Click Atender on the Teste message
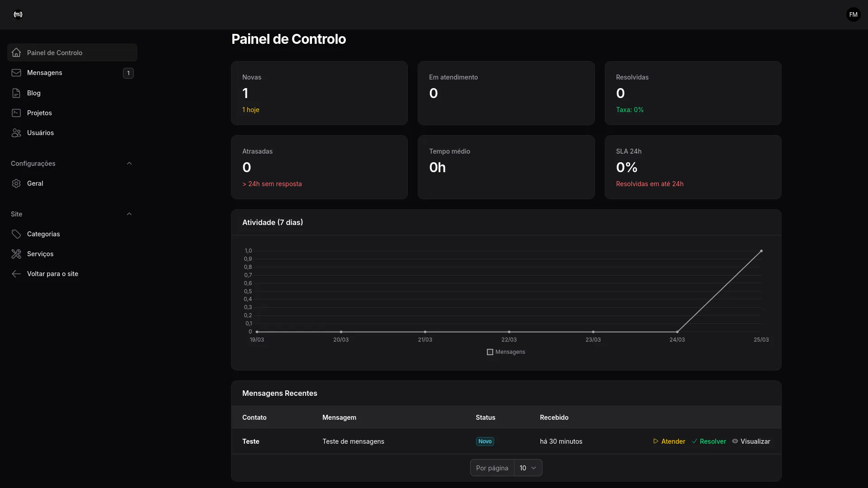The width and height of the screenshot is (868, 488). click(669, 441)
